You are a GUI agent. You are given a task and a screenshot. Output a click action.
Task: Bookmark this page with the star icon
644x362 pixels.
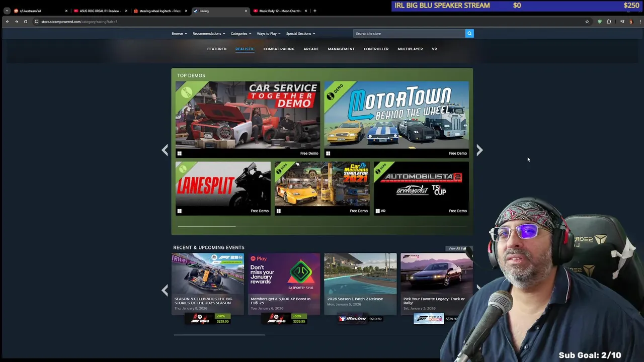coord(587,22)
